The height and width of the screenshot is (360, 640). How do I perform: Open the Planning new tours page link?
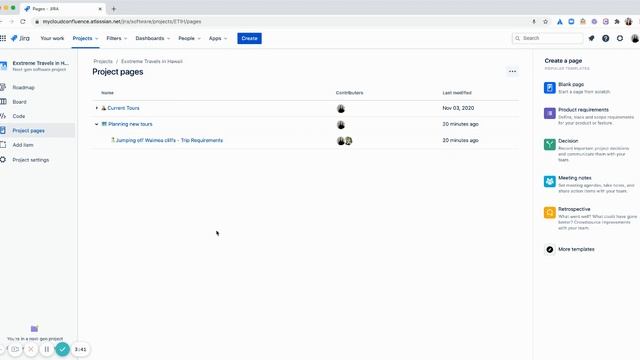130,124
